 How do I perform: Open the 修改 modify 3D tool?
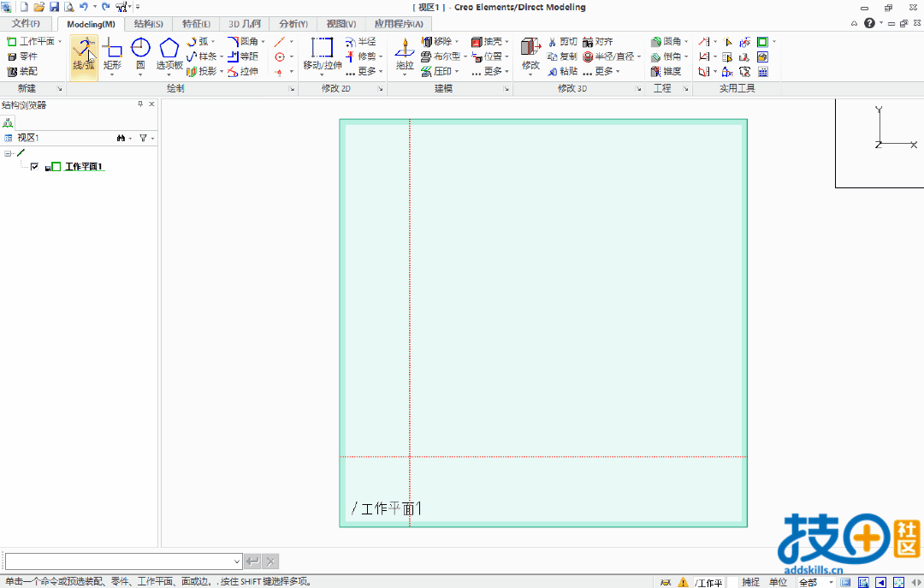coord(530,53)
